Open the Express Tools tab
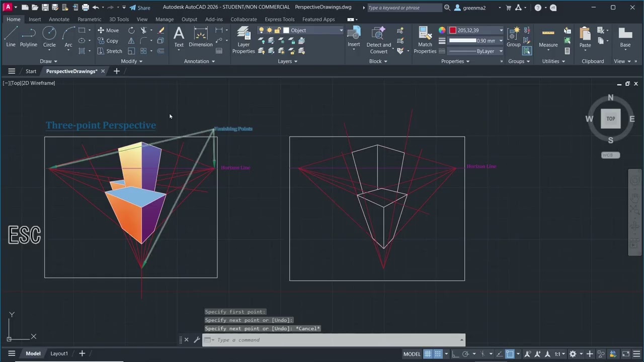644x362 pixels. 279,19
